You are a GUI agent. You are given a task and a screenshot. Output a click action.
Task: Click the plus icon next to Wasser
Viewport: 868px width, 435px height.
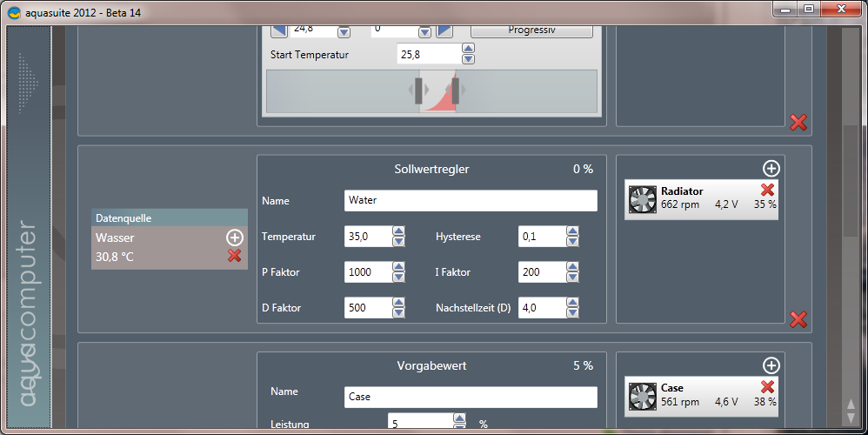234,238
